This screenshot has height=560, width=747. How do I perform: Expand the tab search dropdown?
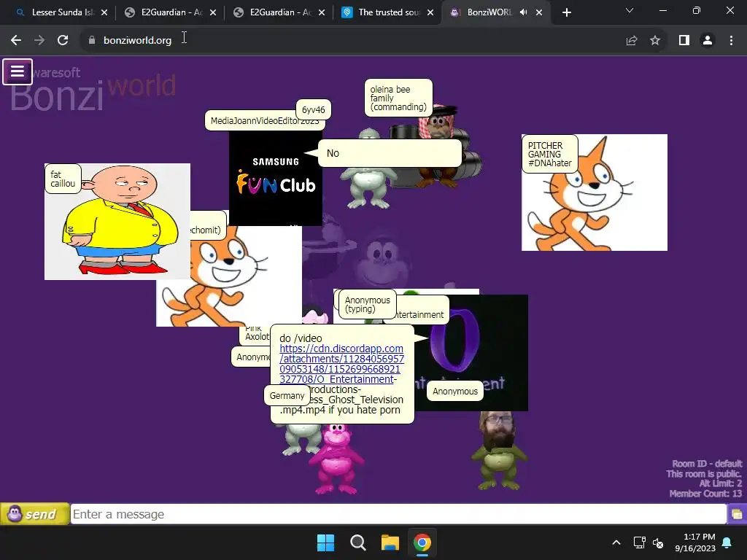click(x=630, y=10)
